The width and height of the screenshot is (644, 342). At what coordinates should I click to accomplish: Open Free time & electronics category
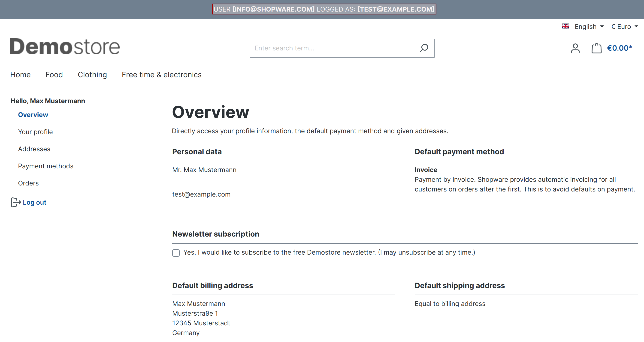point(162,75)
